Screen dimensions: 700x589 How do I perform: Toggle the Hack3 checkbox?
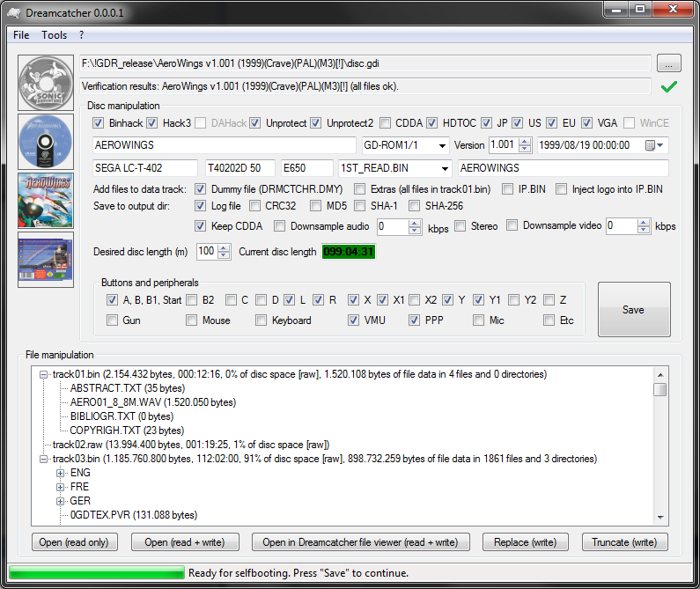[151, 123]
